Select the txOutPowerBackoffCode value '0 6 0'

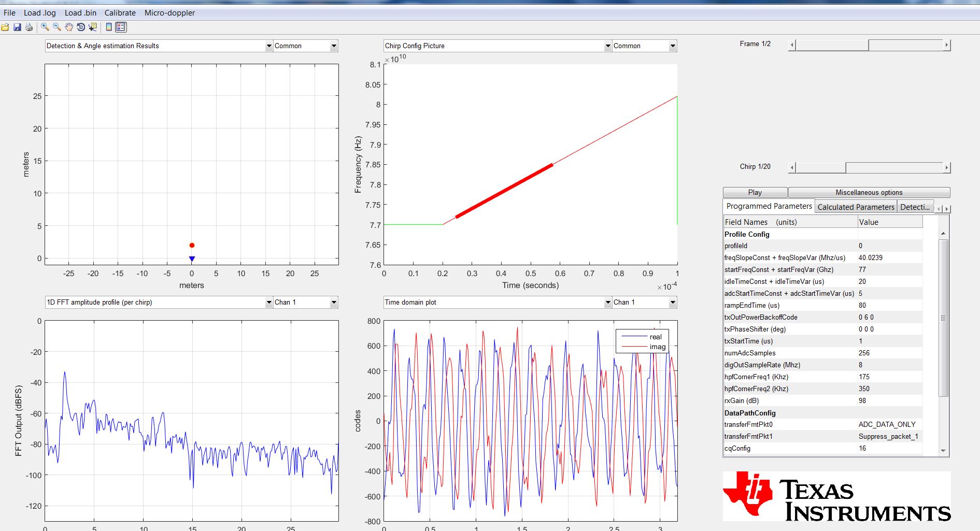coord(890,318)
